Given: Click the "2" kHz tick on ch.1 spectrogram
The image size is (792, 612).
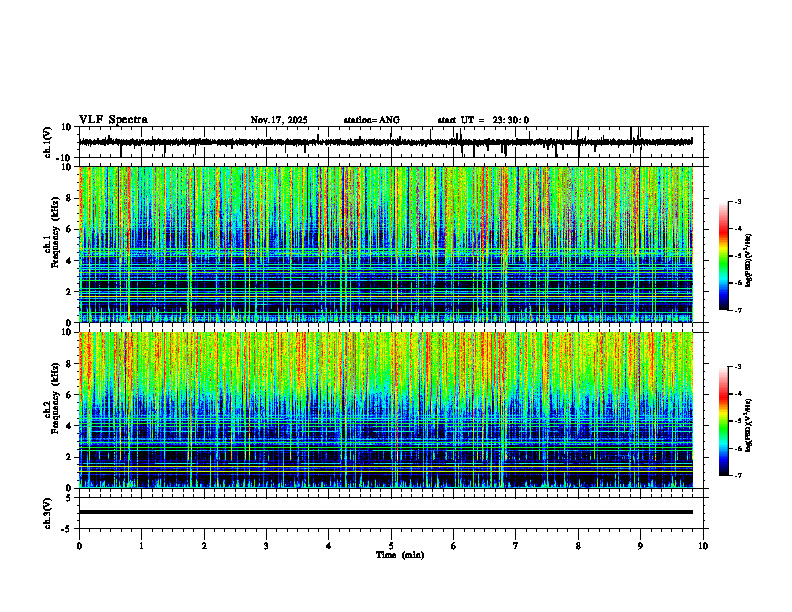Looking at the screenshot, I should pyautogui.click(x=68, y=292).
